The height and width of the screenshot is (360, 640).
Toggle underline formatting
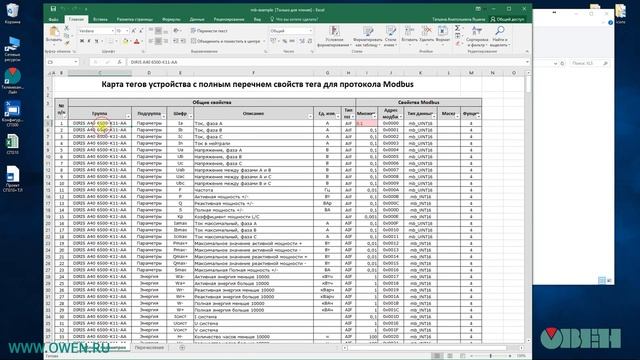click(97, 41)
